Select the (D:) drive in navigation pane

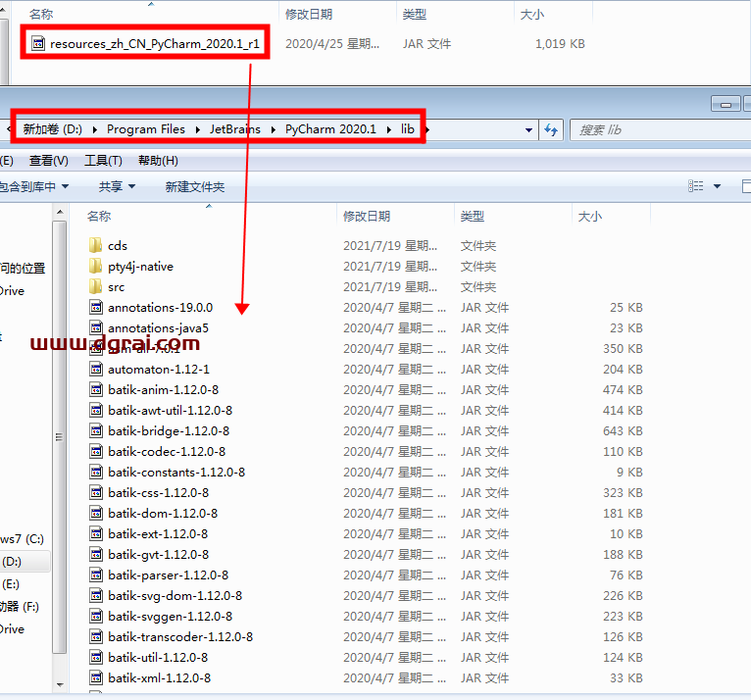[x=24, y=561]
